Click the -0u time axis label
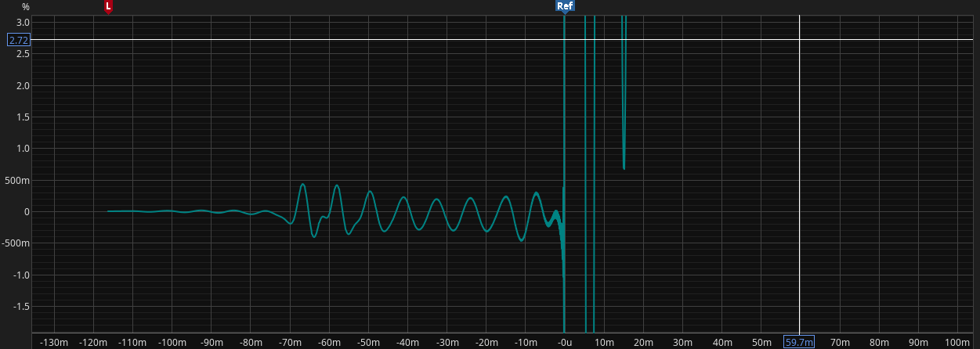Screen dimensions: 980x349 [564, 342]
